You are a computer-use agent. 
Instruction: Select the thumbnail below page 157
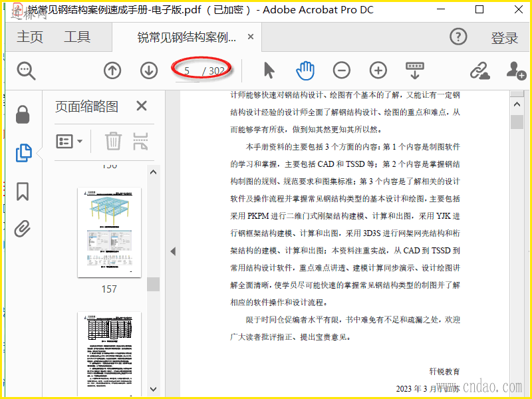[109, 354]
